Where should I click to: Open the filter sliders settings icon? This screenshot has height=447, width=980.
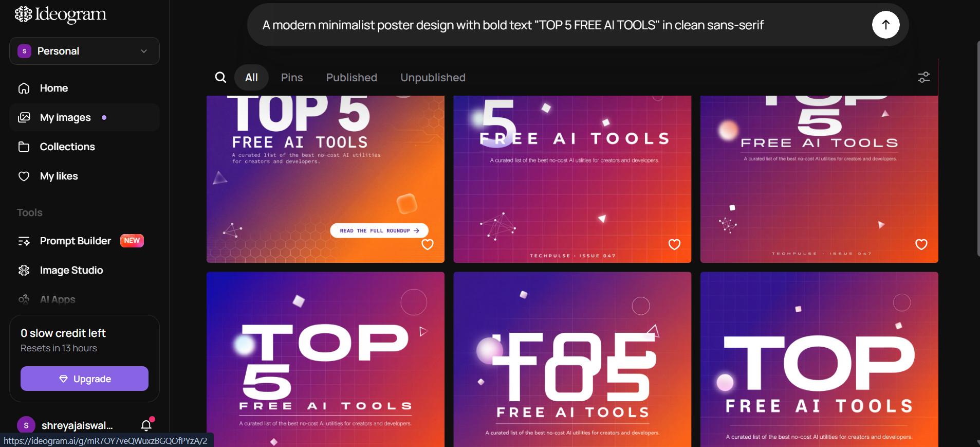pos(923,77)
